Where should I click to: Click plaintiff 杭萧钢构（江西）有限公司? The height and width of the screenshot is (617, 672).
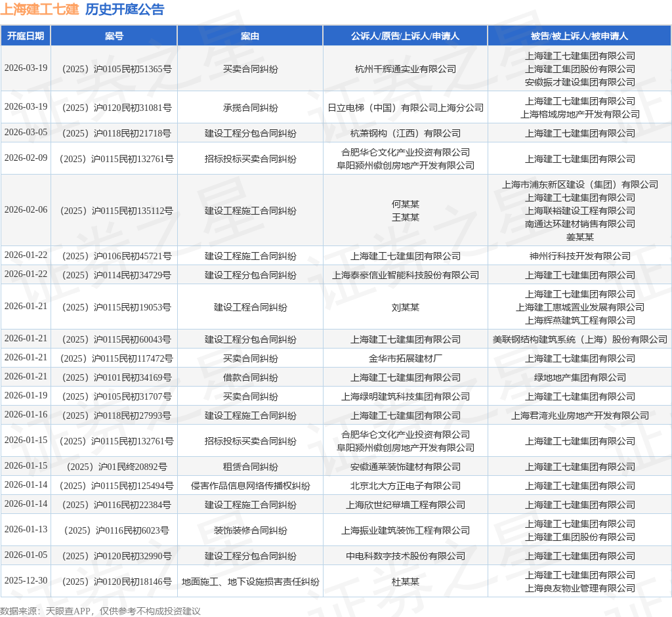pyautogui.click(x=406, y=133)
